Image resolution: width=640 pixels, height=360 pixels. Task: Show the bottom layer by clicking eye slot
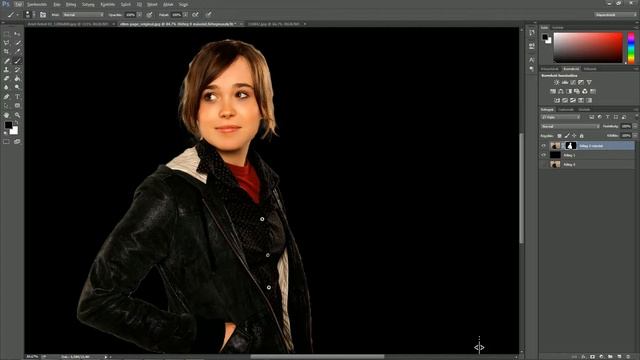(x=543, y=164)
